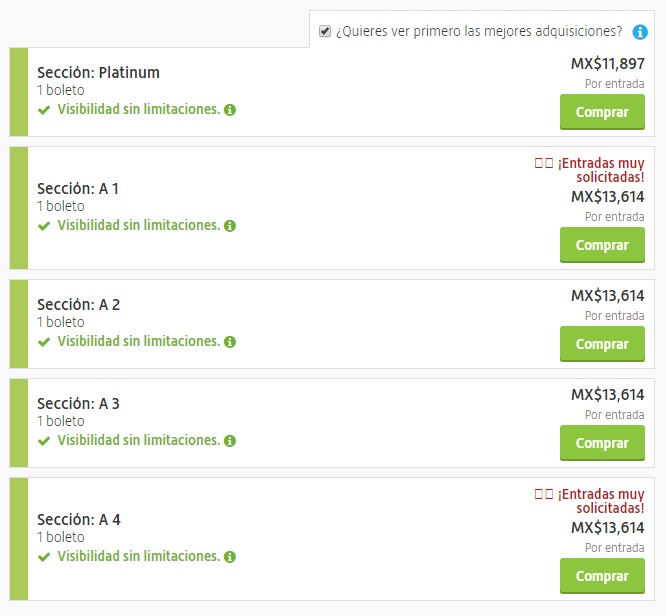
Task: Click info icon beside A 2 visibility text
Action: coord(230,341)
